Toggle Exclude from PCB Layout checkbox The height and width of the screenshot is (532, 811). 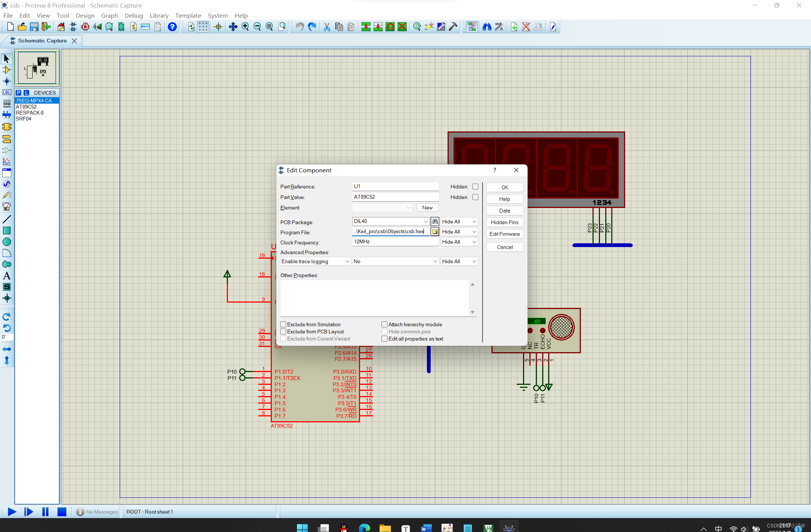pos(283,331)
